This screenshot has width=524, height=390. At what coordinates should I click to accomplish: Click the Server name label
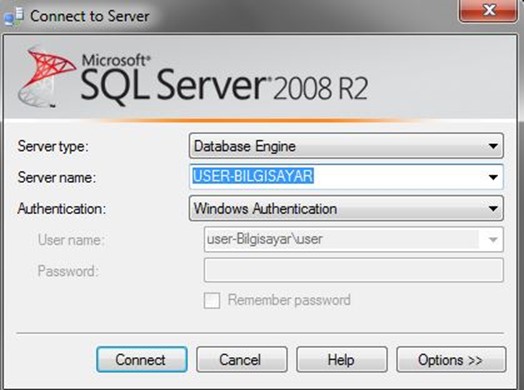56,177
